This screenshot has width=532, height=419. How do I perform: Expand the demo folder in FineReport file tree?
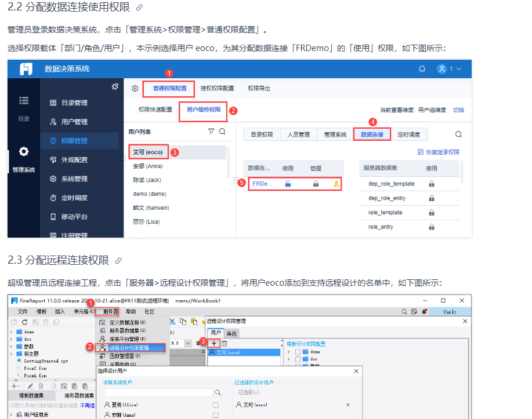(x=12, y=332)
